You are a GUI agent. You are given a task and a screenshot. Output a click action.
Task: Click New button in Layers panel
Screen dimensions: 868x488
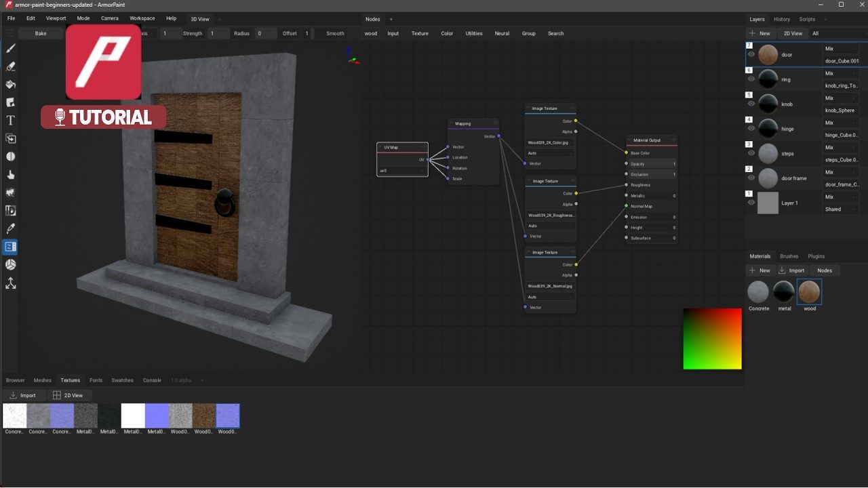pyautogui.click(x=759, y=33)
